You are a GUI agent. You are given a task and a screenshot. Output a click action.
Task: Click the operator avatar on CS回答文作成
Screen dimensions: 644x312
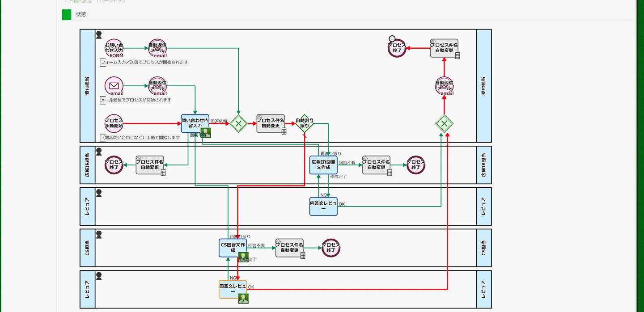[243, 257]
